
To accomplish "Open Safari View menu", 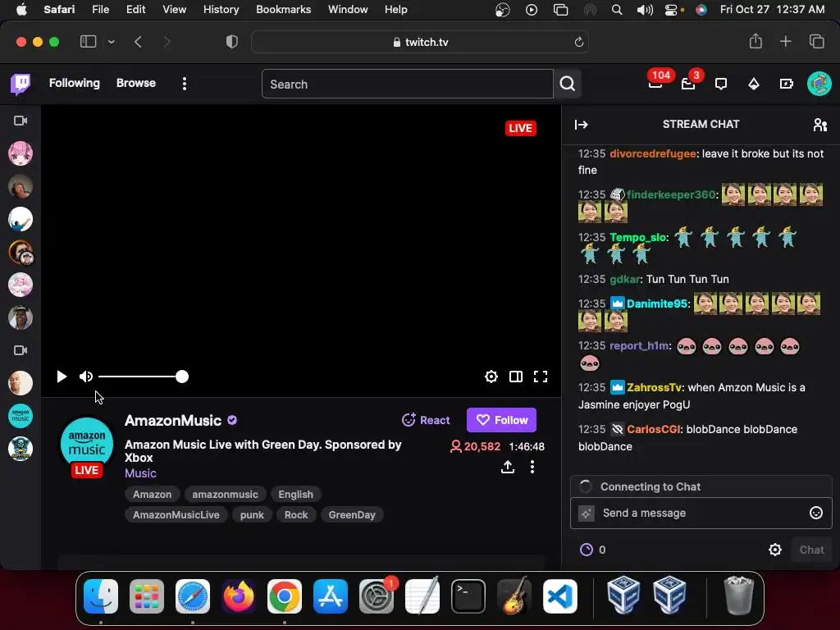I will [x=174, y=10].
